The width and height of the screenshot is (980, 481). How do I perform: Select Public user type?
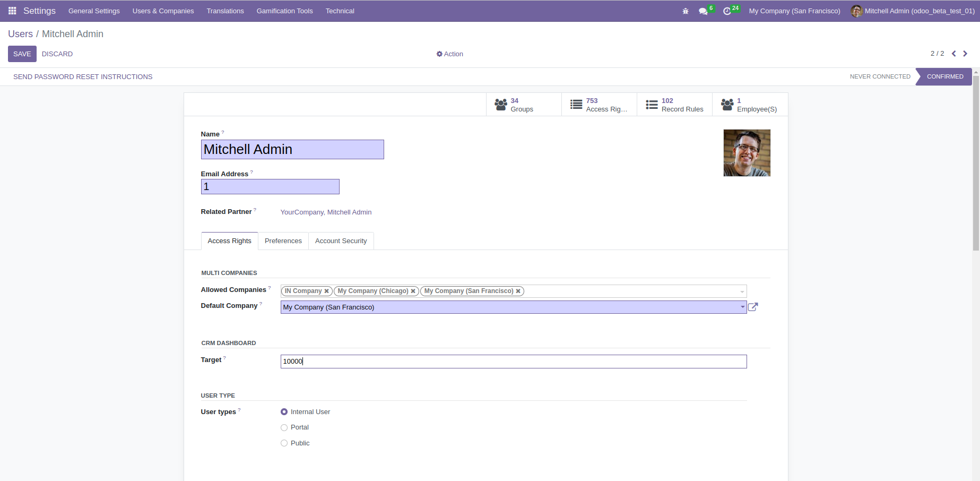pos(284,443)
